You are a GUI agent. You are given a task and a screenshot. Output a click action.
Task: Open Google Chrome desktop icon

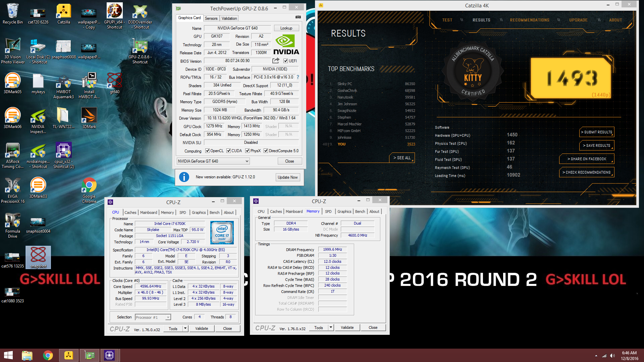coord(89,190)
